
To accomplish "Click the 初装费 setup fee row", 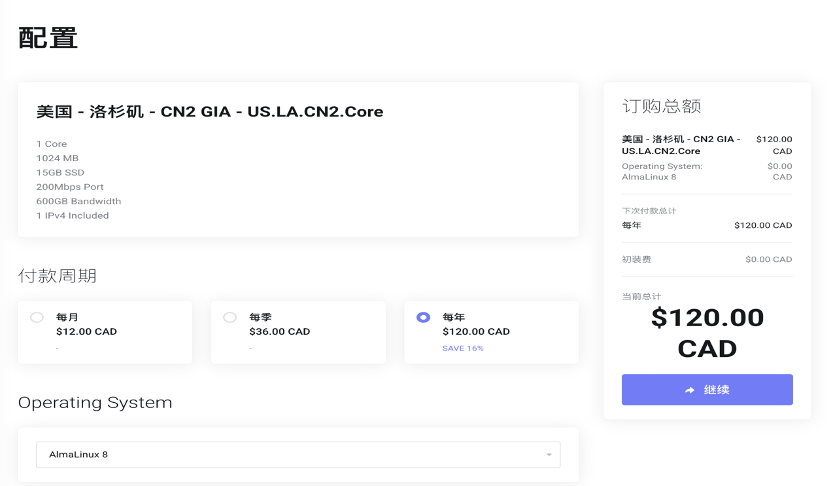I will [706, 259].
